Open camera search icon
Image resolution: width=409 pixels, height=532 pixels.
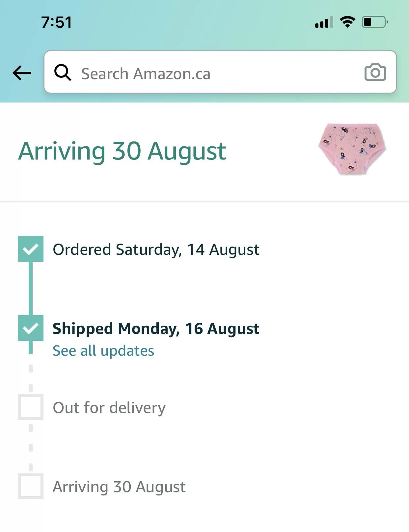tap(375, 72)
